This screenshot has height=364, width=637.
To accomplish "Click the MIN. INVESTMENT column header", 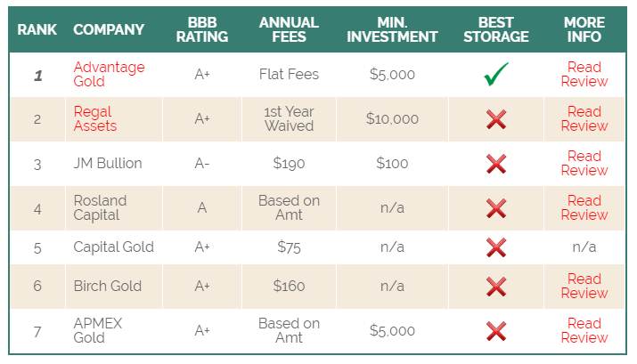I will click(x=392, y=29).
